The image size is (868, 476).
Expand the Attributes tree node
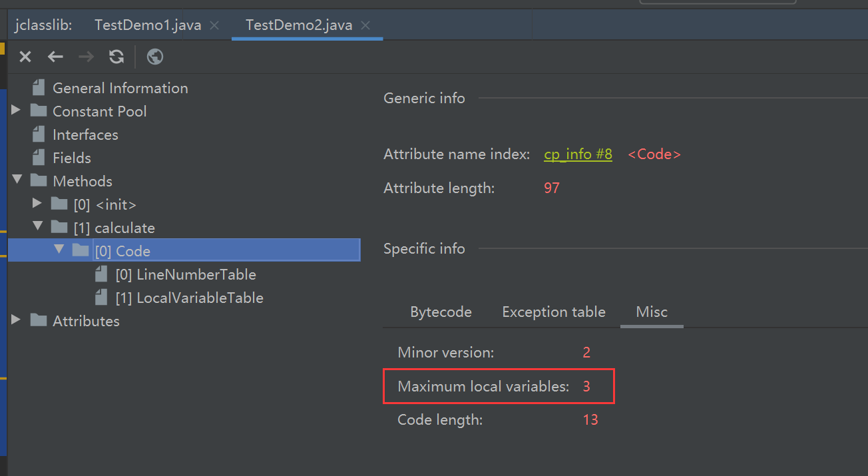tap(16, 321)
